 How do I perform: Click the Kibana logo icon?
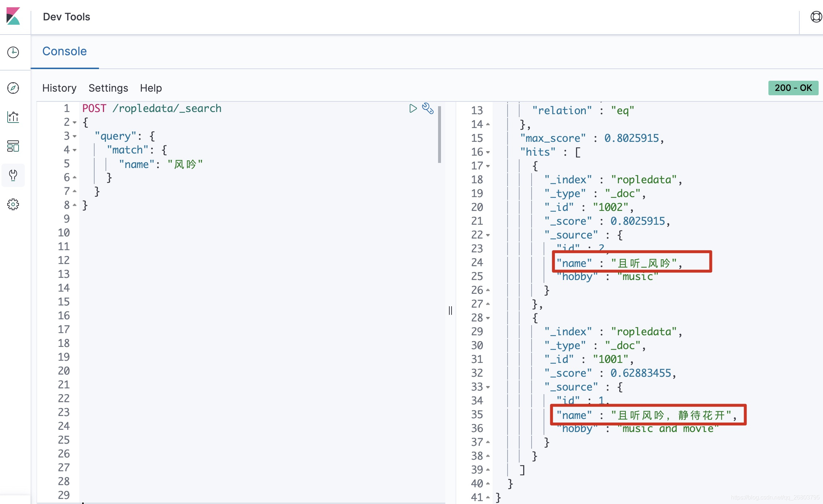tap(13, 16)
